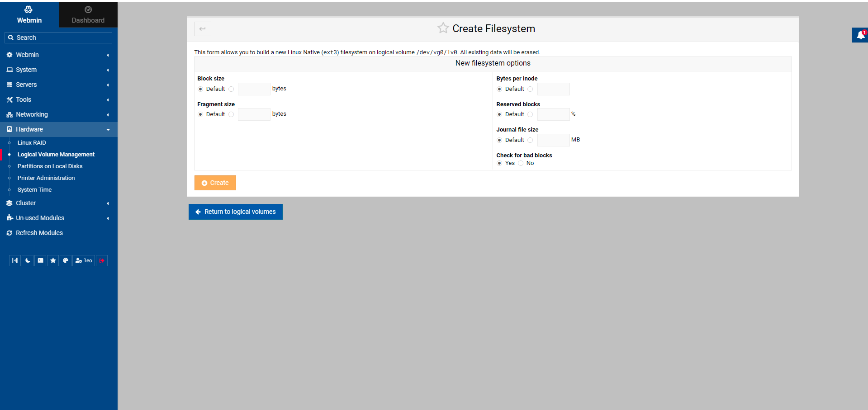
Task: Click the Networking icon in sidebar
Action: 9,114
